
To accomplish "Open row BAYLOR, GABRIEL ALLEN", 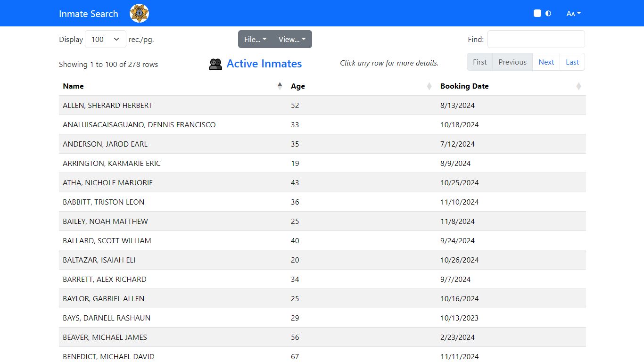I will pyautogui.click(x=322, y=298).
